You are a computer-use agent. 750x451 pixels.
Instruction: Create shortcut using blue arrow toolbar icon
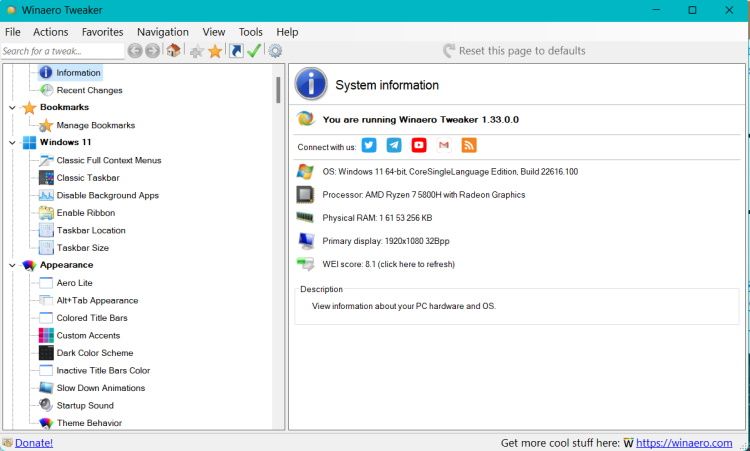[236, 51]
